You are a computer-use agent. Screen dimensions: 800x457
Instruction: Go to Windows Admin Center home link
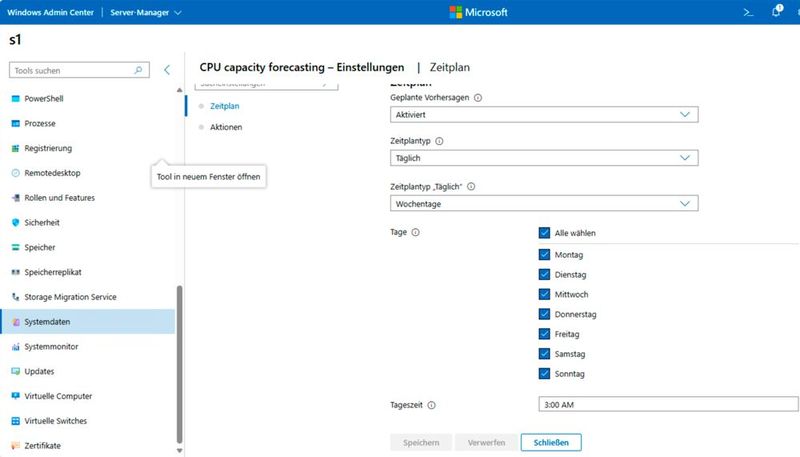coord(50,12)
